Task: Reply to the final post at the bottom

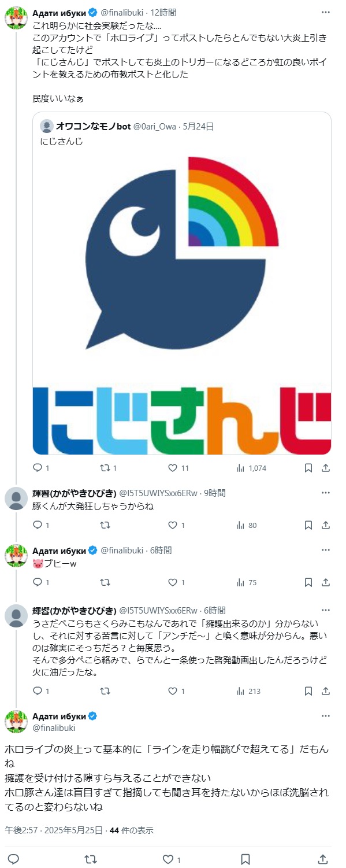Action: [14, 859]
